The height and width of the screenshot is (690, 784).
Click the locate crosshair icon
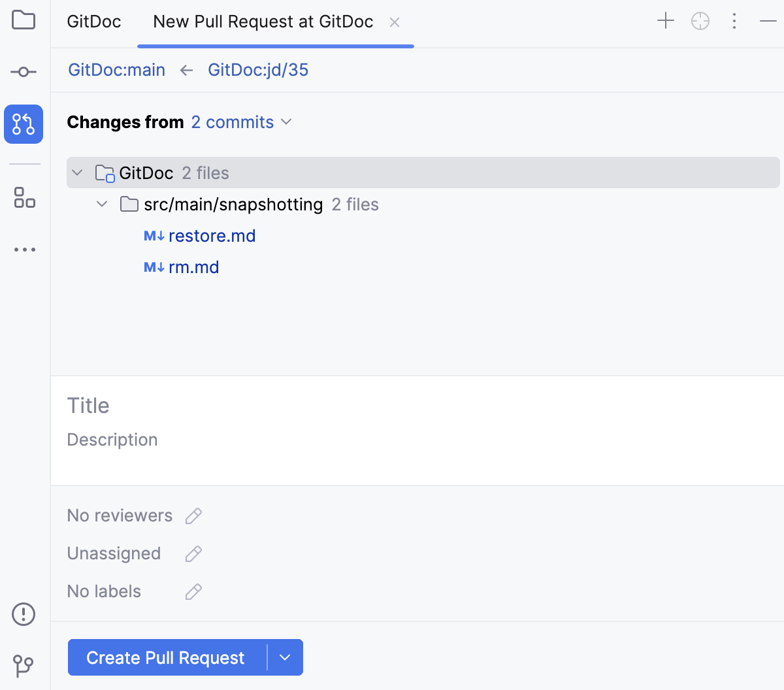[x=700, y=20]
